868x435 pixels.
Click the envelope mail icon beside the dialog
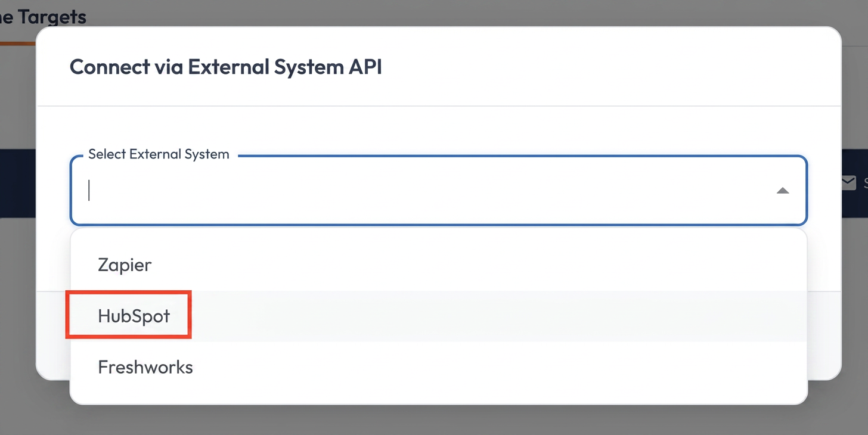click(849, 182)
